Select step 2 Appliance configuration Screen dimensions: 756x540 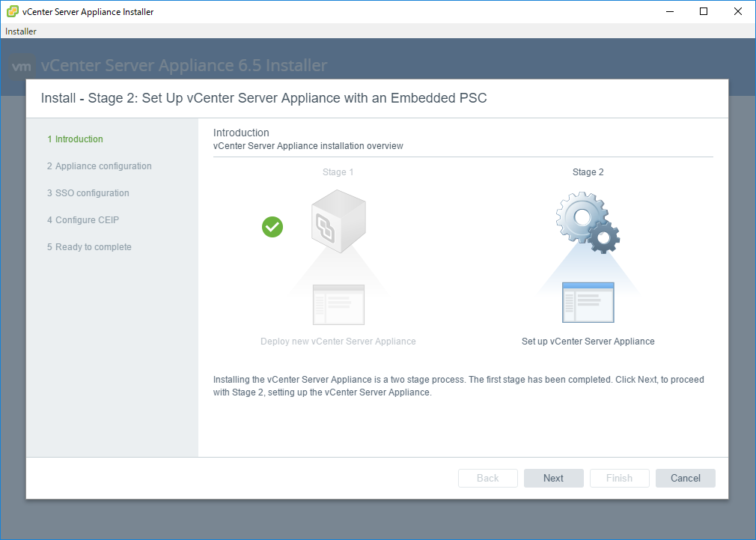tap(100, 166)
